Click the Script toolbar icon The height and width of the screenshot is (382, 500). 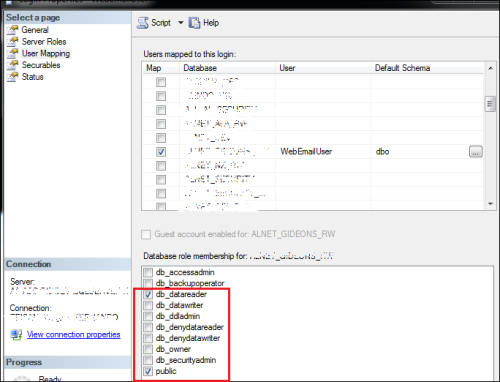(143, 23)
